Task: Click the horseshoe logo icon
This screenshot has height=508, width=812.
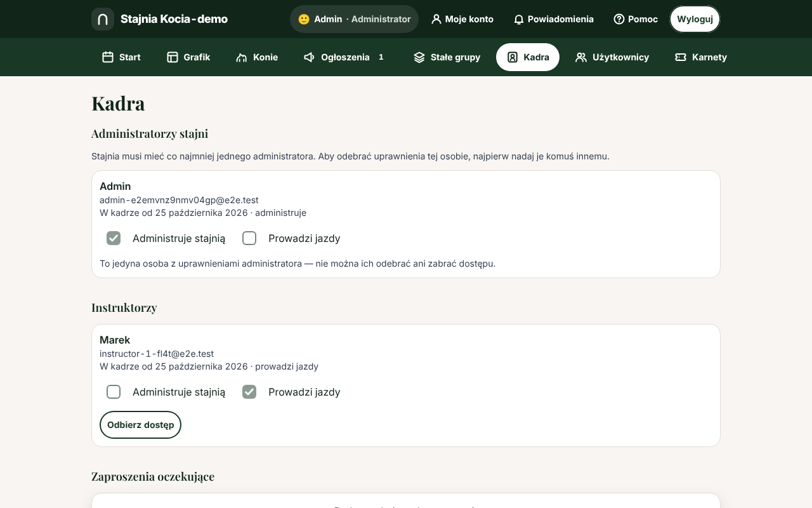Action: [103, 19]
